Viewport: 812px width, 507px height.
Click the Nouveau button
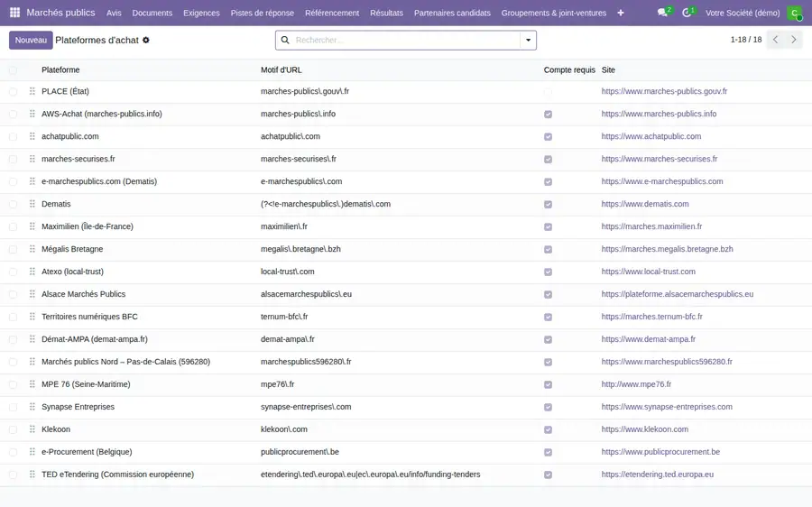click(31, 40)
